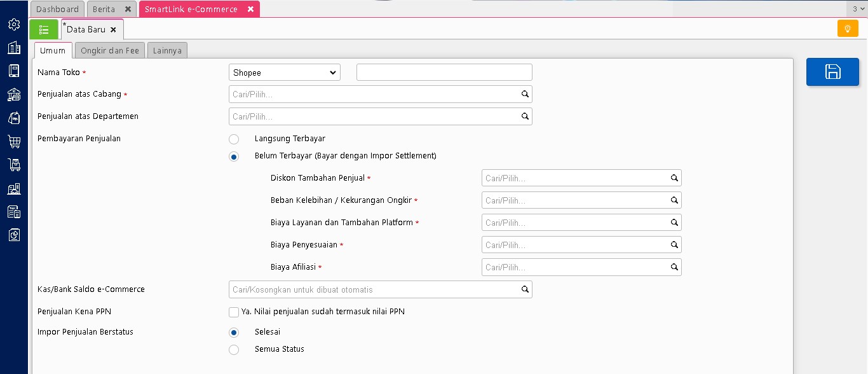Open the bank building sidebar icon

14,95
